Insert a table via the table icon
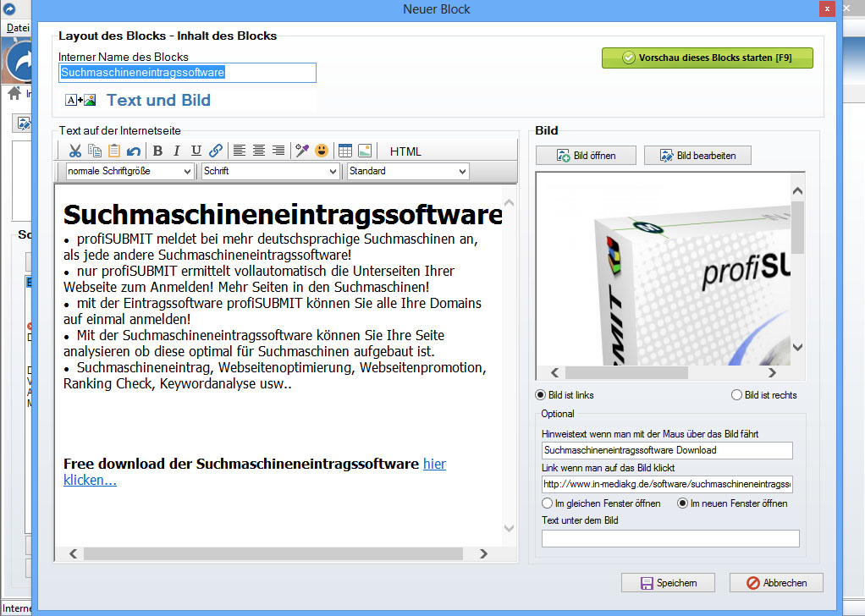Screen dimensions: 865x616 click(x=344, y=151)
